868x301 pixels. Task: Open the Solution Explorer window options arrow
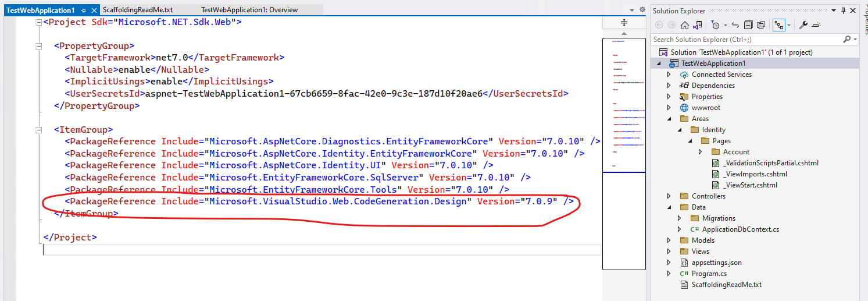[x=833, y=10]
